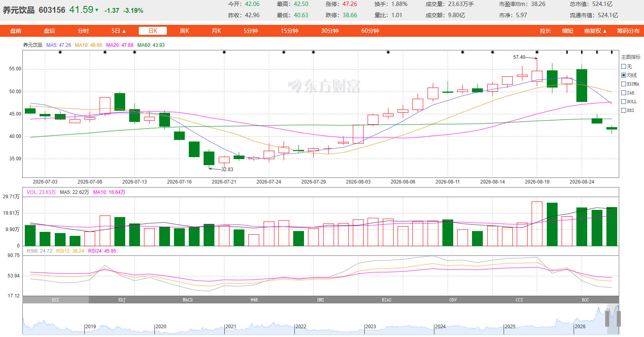Click the 缩短 shrink chart button
The height and width of the screenshot is (337, 644).
tap(568, 31)
